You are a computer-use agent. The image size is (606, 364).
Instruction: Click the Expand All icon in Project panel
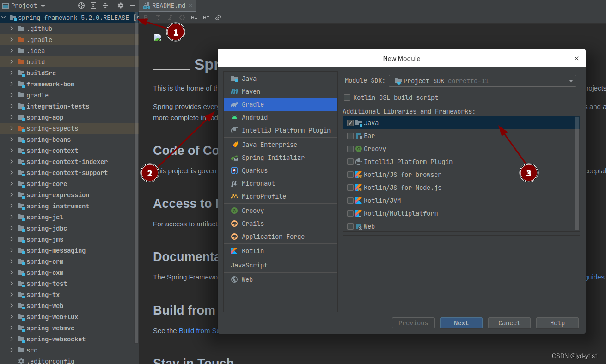pos(93,6)
